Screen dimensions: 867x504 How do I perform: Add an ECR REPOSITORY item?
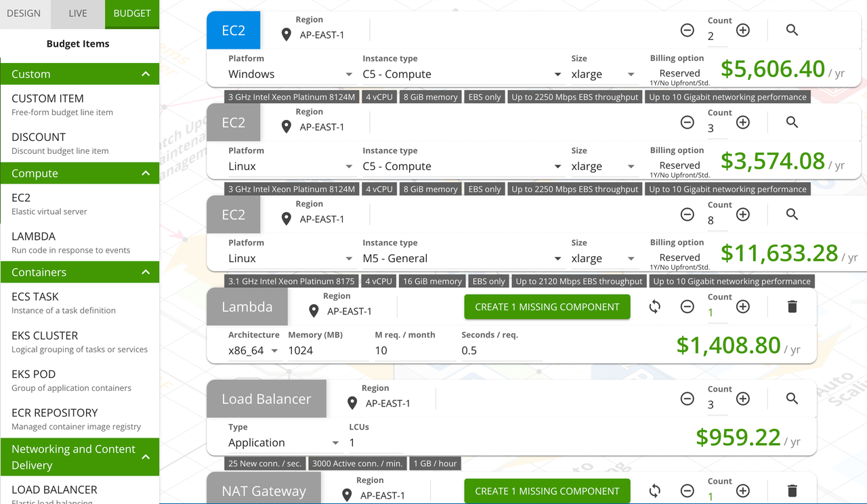[79, 419]
